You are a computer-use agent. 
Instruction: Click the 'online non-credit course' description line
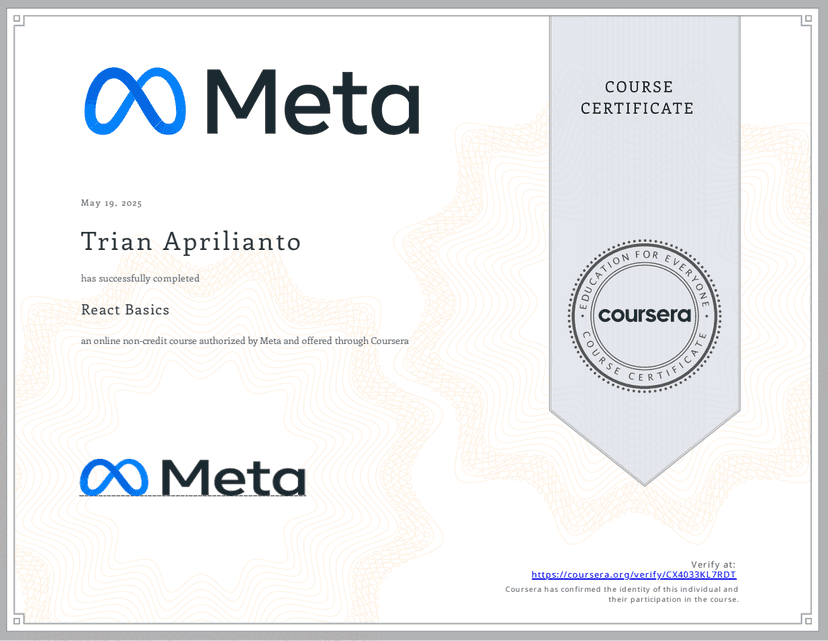(x=244, y=341)
